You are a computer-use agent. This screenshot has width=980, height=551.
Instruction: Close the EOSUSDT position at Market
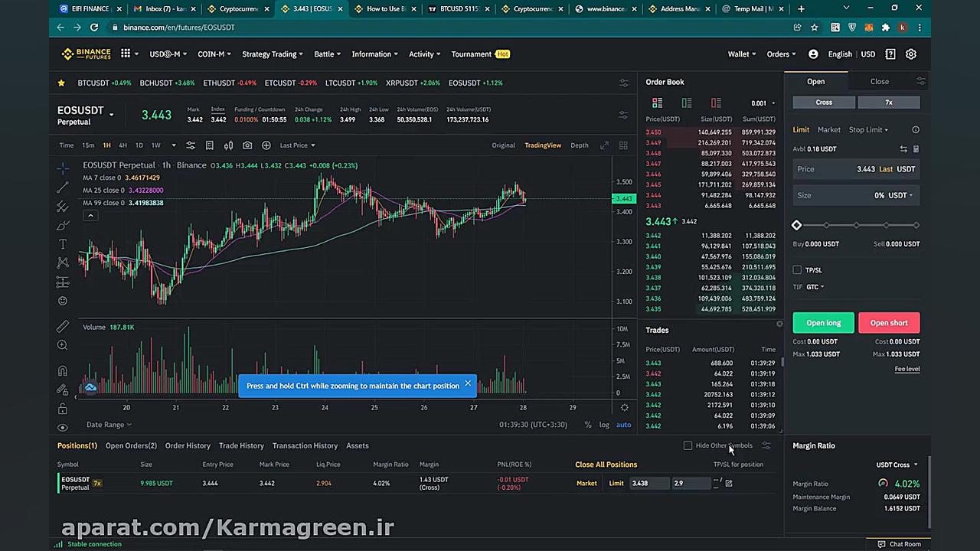click(x=586, y=483)
